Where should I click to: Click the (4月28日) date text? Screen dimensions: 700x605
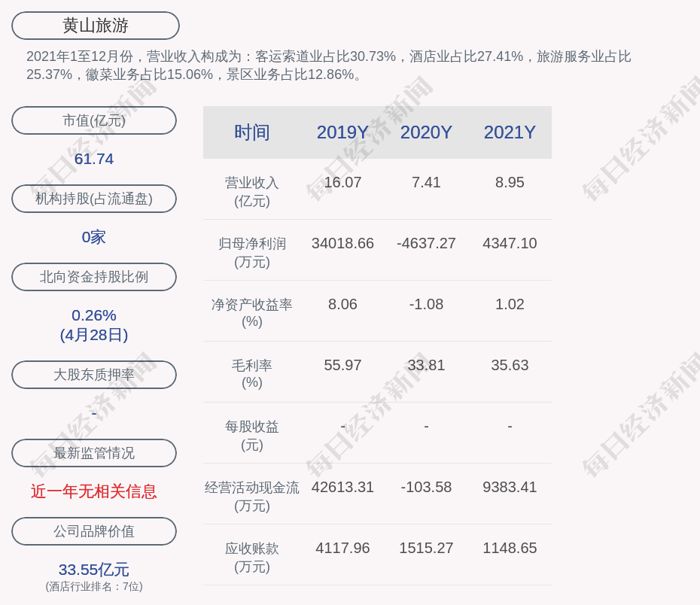(x=94, y=335)
